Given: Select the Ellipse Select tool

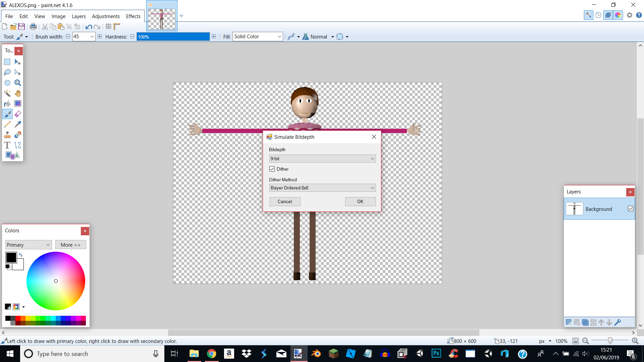Looking at the screenshot, I should tap(7, 83).
